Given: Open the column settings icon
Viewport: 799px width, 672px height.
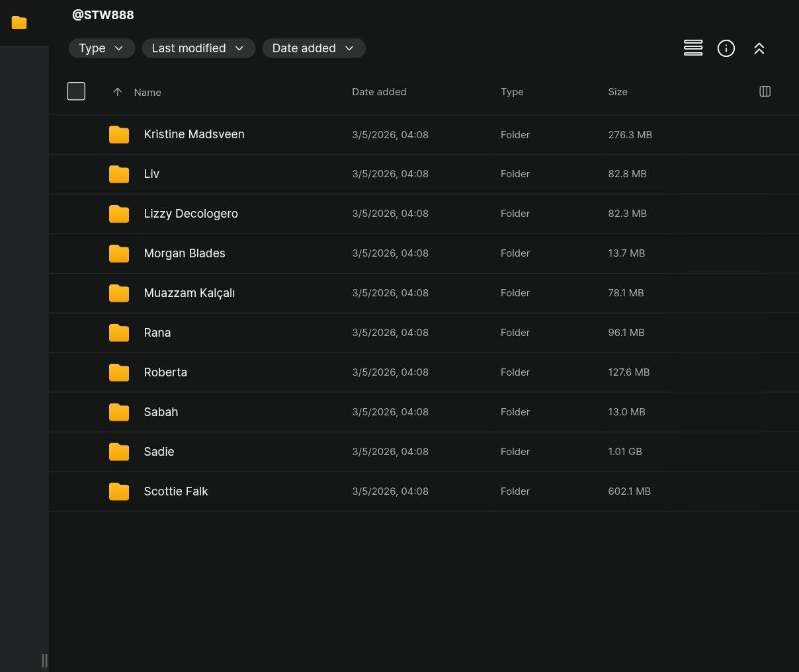Looking at the screenshot, I should coord(765,92).
